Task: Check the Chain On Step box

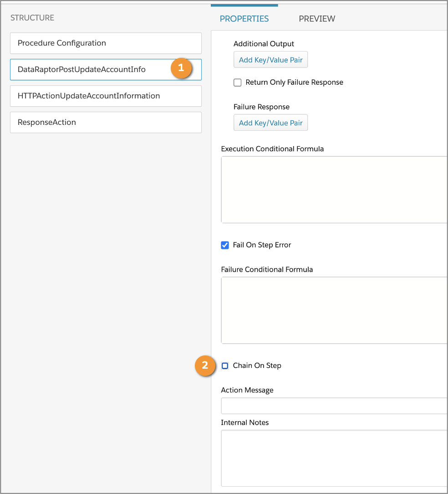Action: (x=225, y=366)
